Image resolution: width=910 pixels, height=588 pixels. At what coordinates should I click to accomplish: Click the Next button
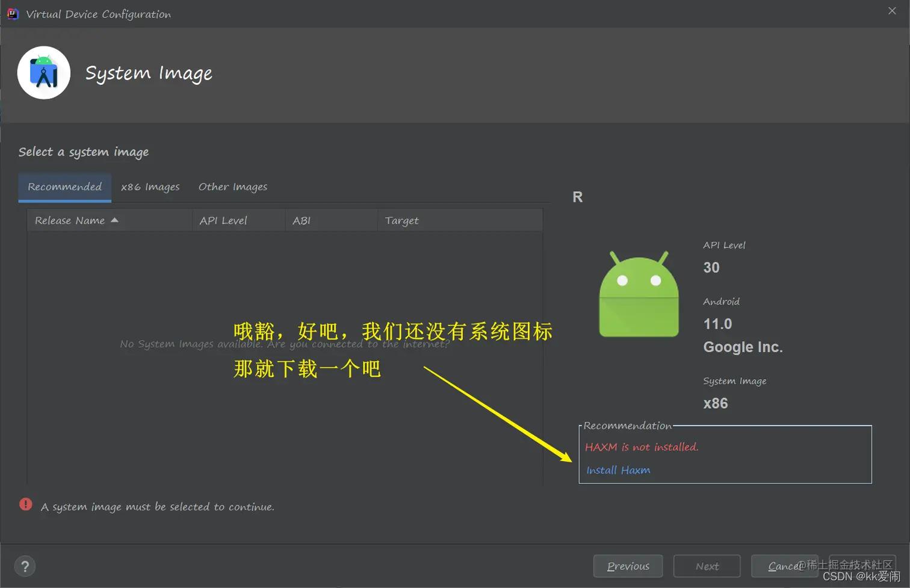pyautogui.click(x=707, y=566)
